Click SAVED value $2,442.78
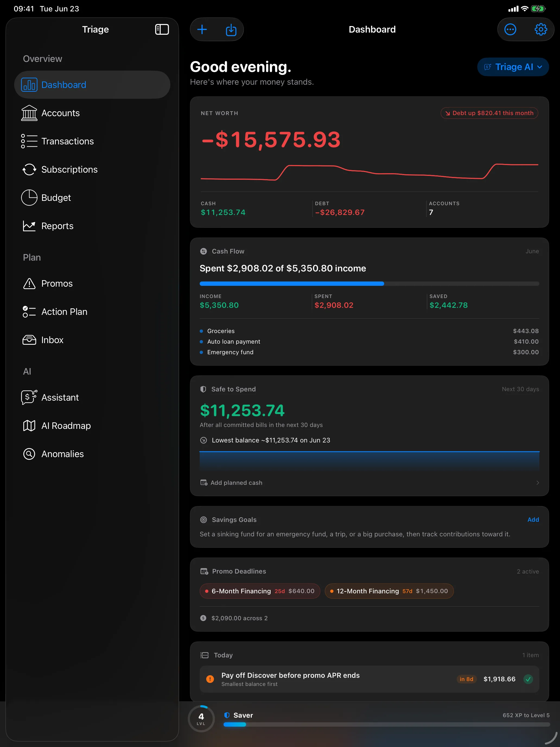The image size is (560, 747). coord(448,305)
